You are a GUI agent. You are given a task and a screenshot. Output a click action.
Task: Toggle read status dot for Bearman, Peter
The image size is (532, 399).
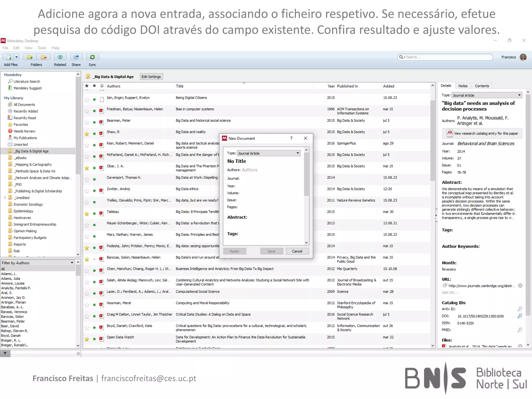click(x=94, y=122)
